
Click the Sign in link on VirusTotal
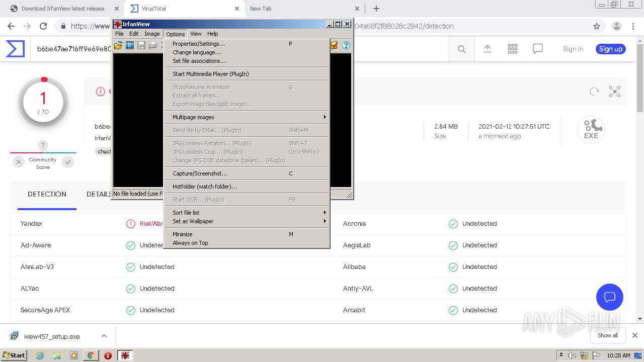click(x=573, y=49)
